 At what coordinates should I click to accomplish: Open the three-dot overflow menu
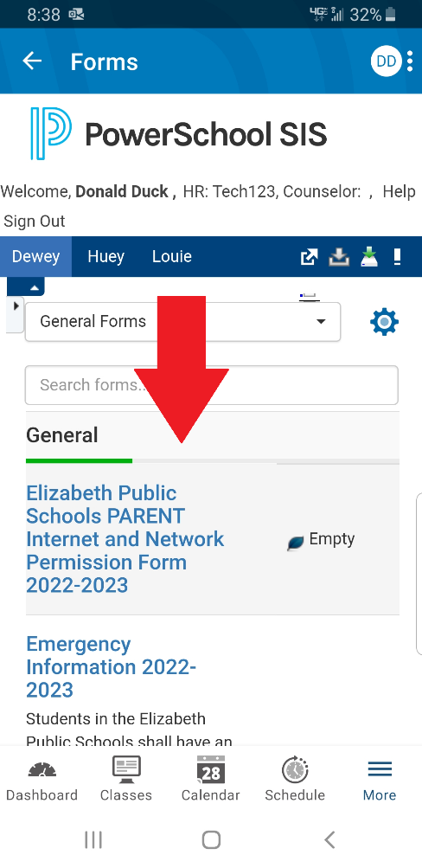pos(410,61)
